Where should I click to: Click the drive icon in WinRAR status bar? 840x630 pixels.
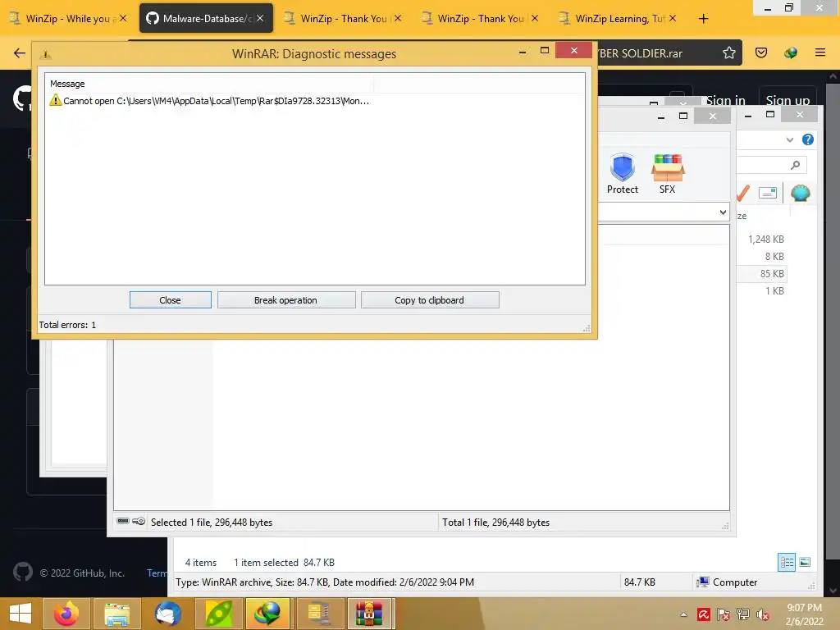(x=123, y=521)
